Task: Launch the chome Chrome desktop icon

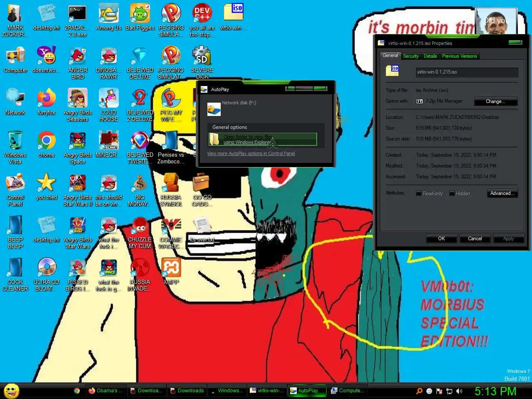Action: tap(47, 145)
